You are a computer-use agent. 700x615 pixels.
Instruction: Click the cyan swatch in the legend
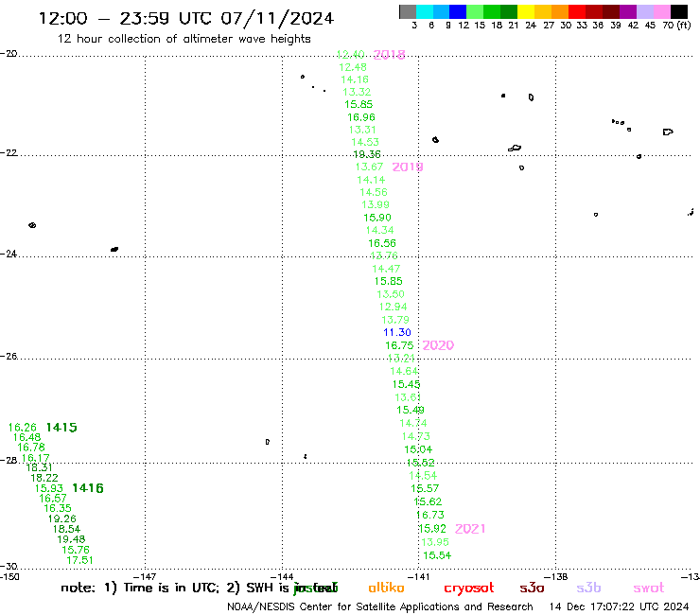coord(425,11)
